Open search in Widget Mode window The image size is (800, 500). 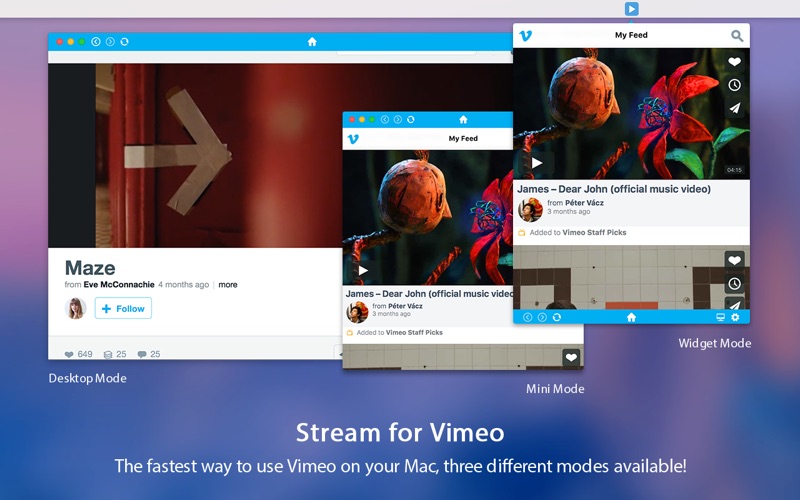coord(737,35)
